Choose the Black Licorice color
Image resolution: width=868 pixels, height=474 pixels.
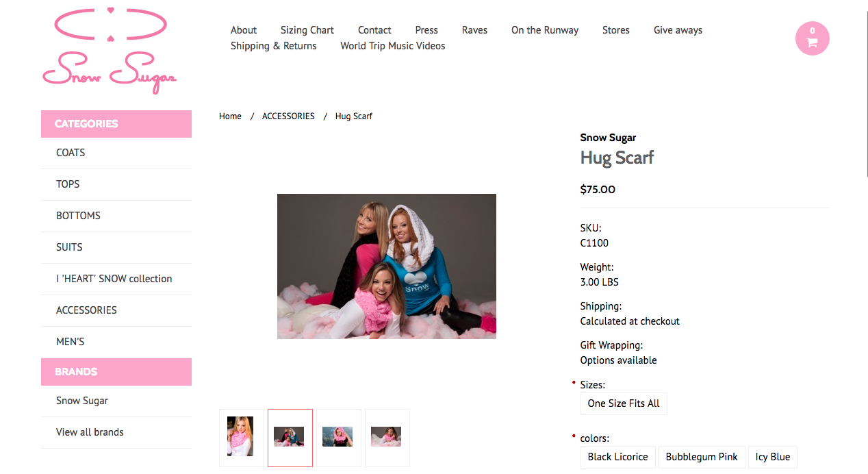coord(617,457)
